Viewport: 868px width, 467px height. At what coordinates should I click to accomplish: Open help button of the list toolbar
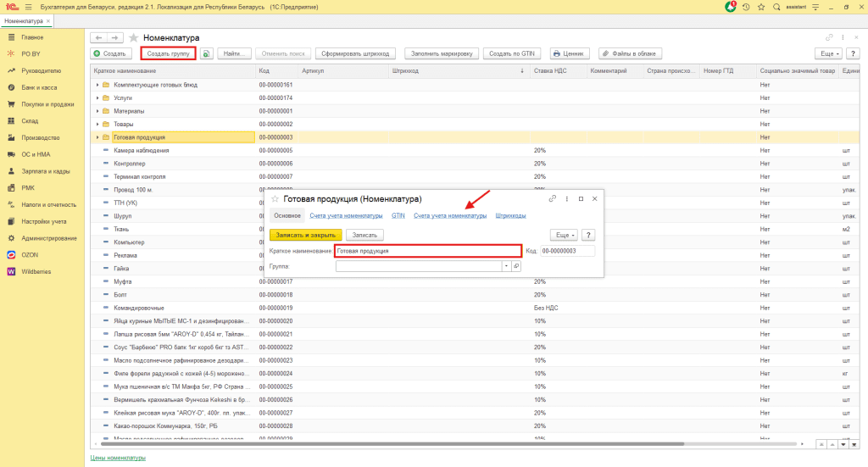click(853, 53)
